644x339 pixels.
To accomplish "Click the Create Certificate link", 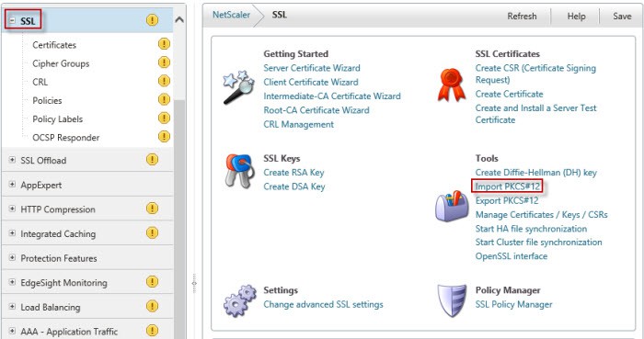I will click(x=510, y=94).
